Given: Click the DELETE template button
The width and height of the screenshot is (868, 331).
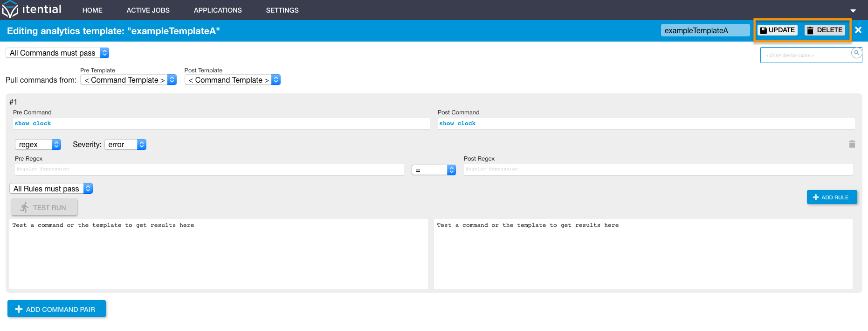Looking at the screenshot, I should tap(825, 30).
